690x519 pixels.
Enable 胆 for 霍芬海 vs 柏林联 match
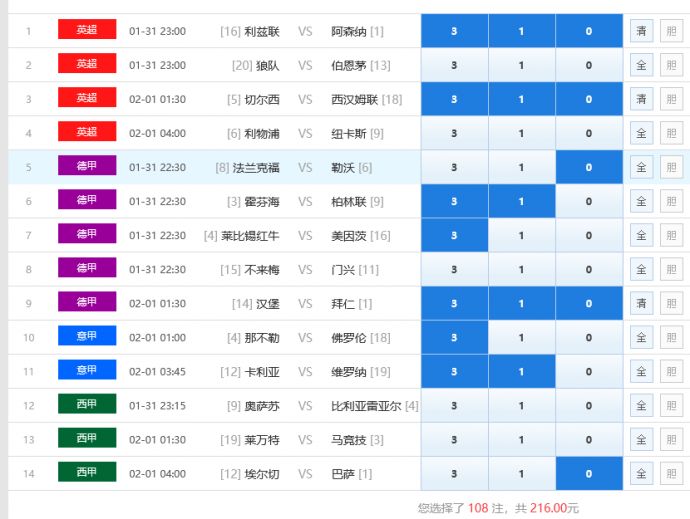[671, 201]
